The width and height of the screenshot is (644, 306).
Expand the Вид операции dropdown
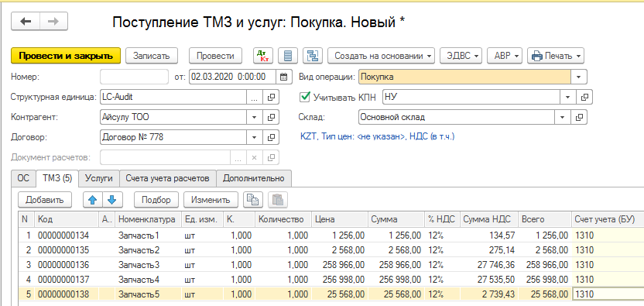[x=579, y=77]
